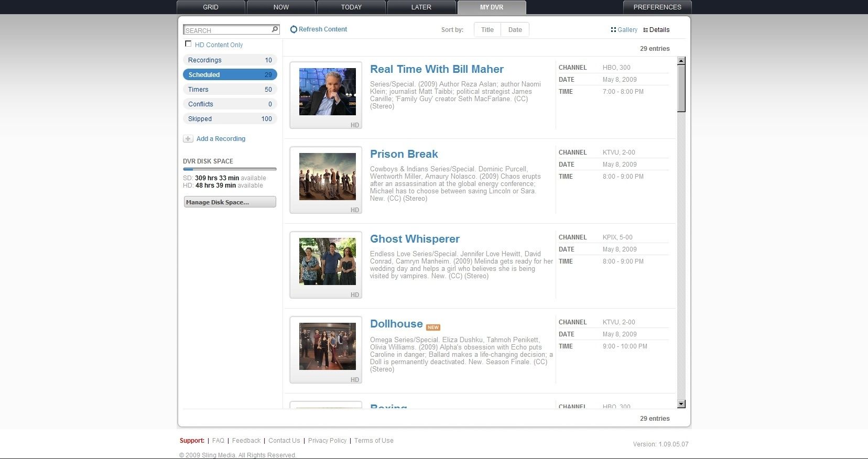Click the Add a Recording link

click(x=221, y=139)
